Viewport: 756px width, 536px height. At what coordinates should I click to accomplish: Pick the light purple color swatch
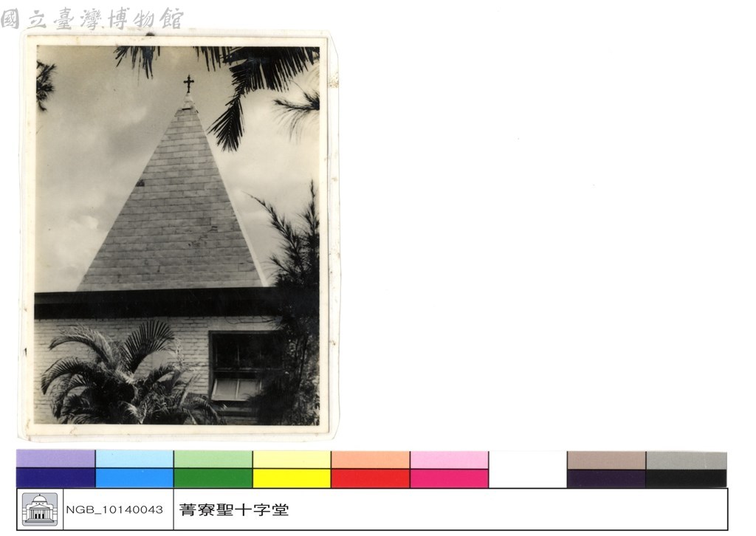[x=55, y=459]
